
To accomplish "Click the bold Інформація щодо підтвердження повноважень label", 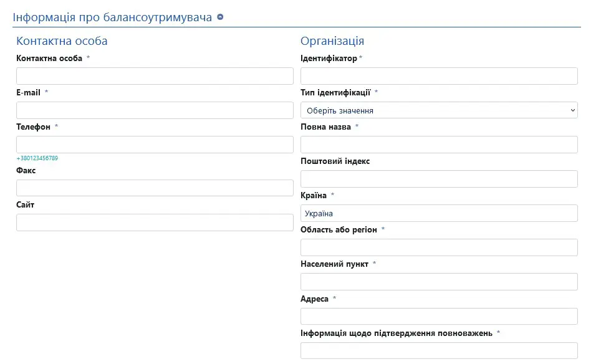I will tap(396, 333).
